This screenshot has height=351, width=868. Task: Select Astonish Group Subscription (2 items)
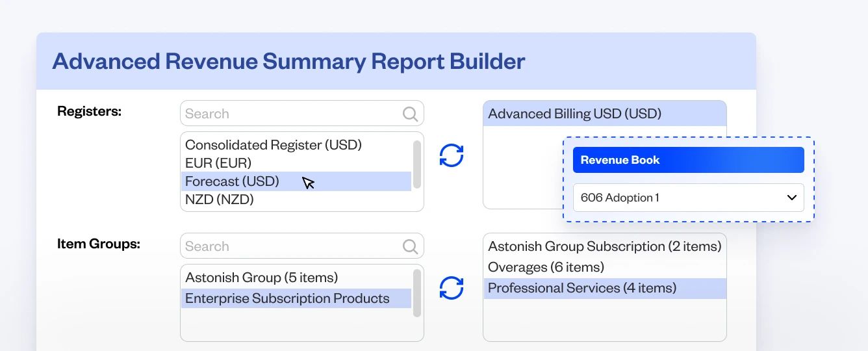click(604, 246)
